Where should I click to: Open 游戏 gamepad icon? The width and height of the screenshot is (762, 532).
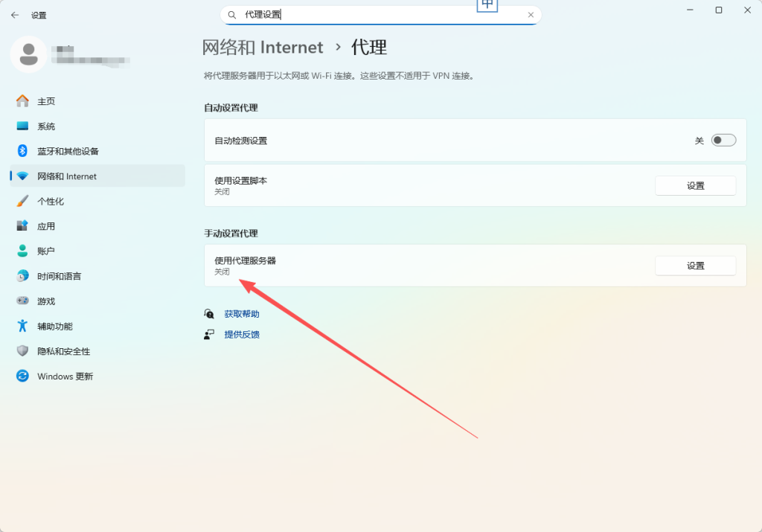22,301
